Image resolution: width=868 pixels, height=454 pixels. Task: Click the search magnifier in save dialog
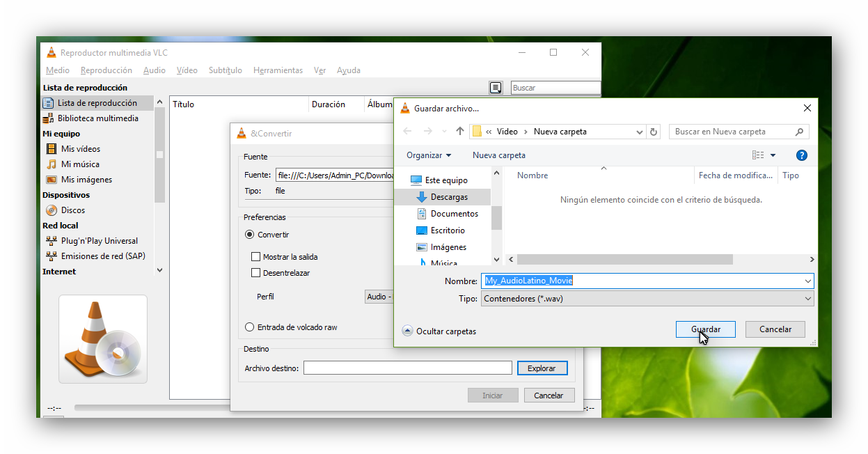800,132
